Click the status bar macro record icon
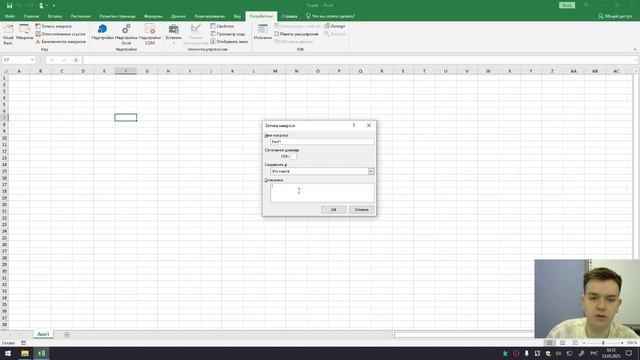Viewport: 640px width, 360px height. pyautogui.click(x=24, y=343)
